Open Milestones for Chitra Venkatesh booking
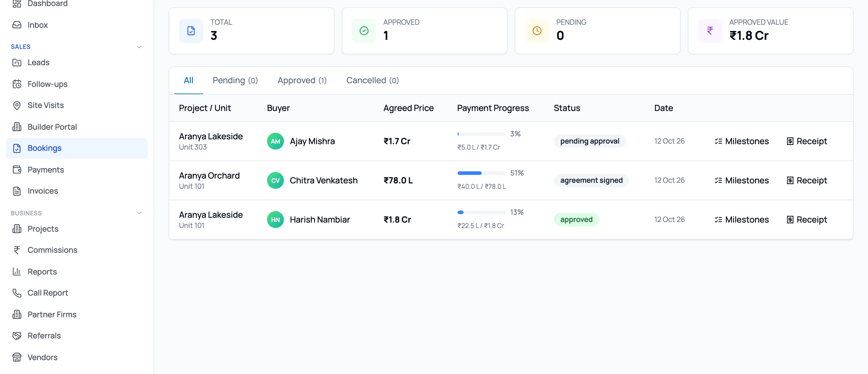The image size is (868, 374). pos(741,180)
